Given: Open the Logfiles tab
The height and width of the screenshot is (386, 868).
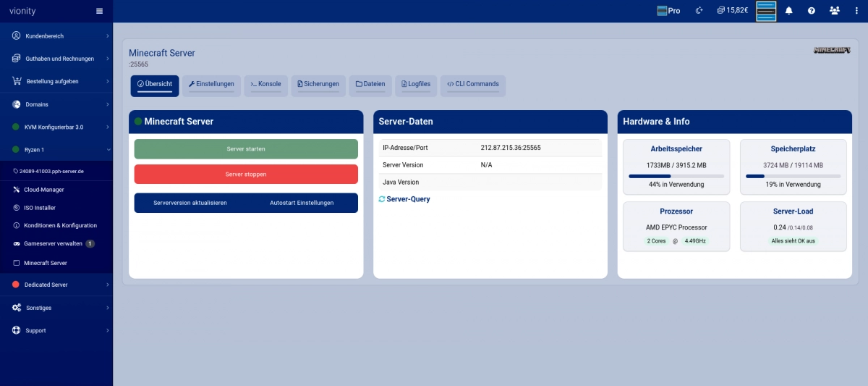Looking at the screenshot, I should [x=416, y=85].
